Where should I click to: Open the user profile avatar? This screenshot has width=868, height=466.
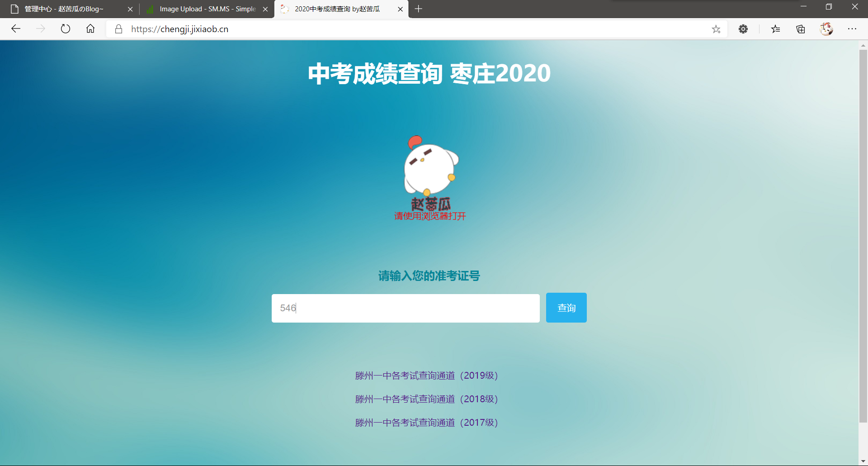coord(826,29)
